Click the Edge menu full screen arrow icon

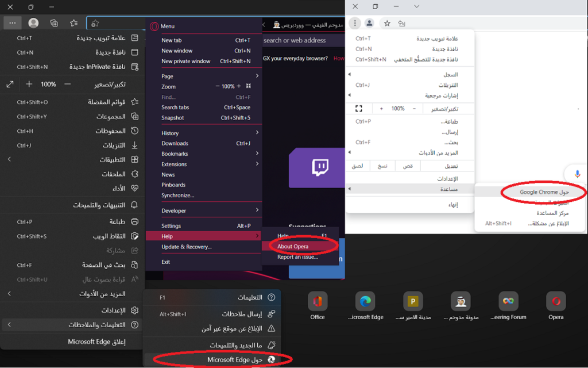[x=10, y=84]
